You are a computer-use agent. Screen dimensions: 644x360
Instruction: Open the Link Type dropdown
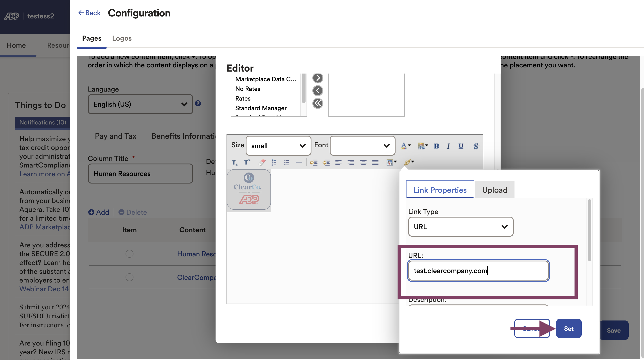pos(461,227)
